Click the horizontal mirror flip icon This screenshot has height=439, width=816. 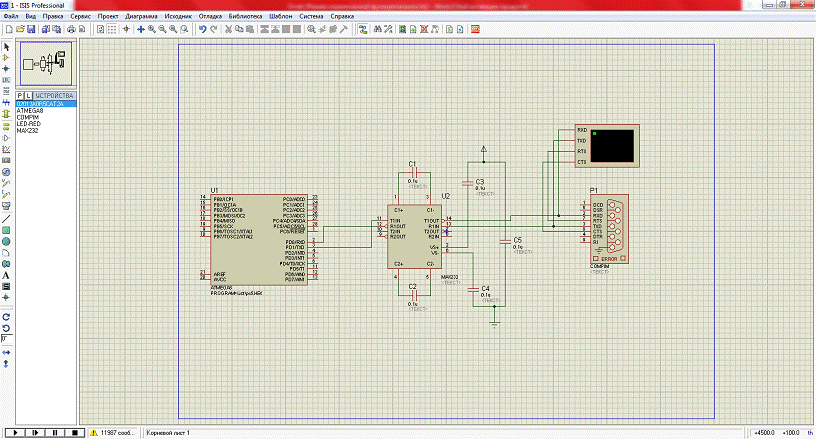tap(6, 352)
